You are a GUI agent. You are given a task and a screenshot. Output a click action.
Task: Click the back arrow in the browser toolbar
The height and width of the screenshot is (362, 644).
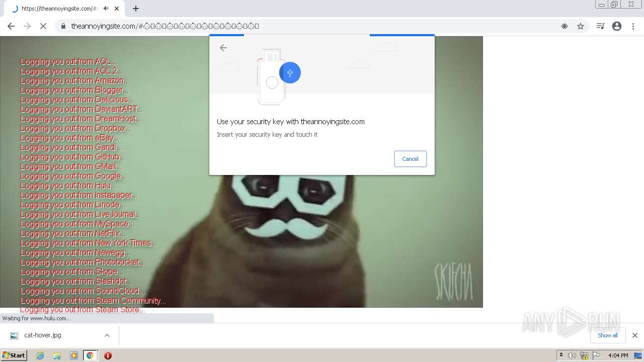[11, 26]
